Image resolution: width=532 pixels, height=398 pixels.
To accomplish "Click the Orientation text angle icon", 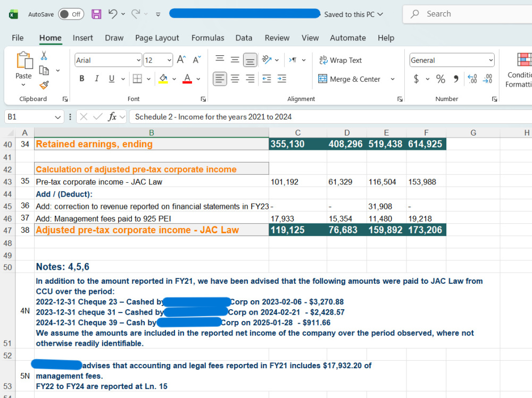I will (267, 60).
